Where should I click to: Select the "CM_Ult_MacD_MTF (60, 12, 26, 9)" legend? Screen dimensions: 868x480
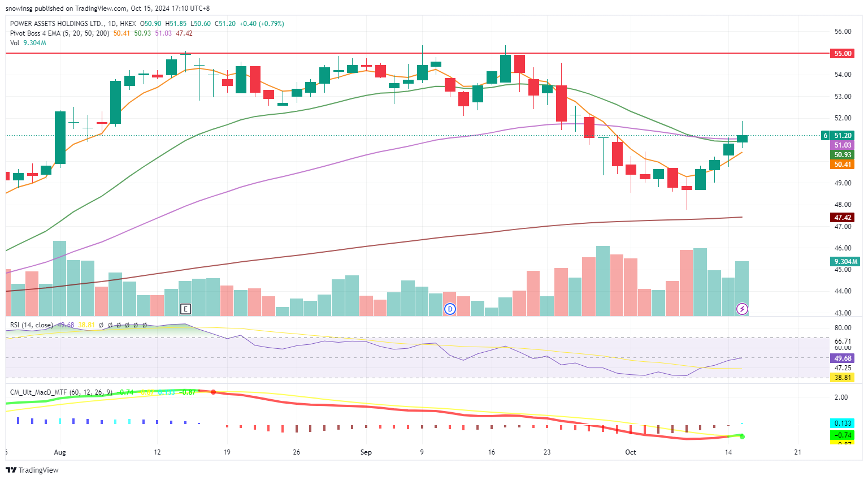61,392
